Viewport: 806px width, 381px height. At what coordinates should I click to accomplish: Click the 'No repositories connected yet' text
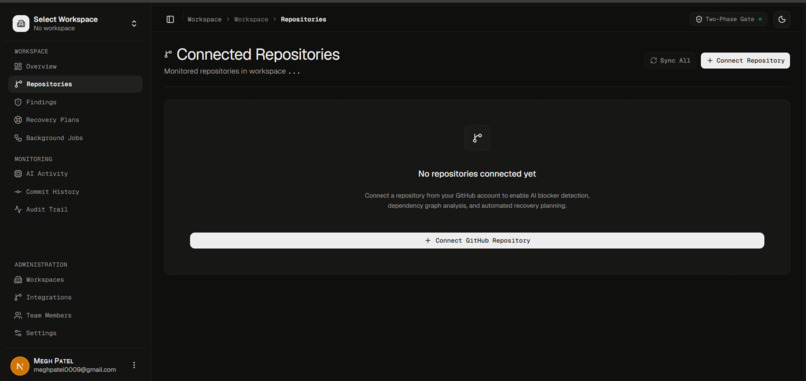477,174
